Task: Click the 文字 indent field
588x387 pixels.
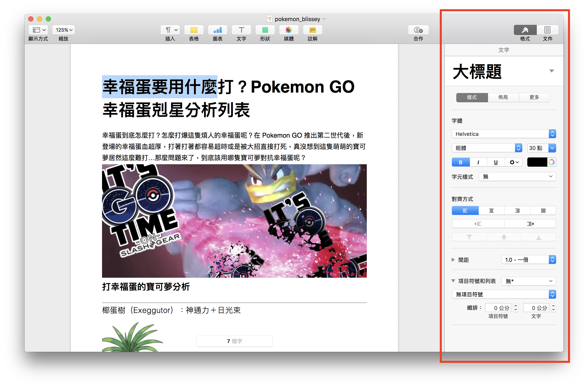Action: tap(536, 308)
